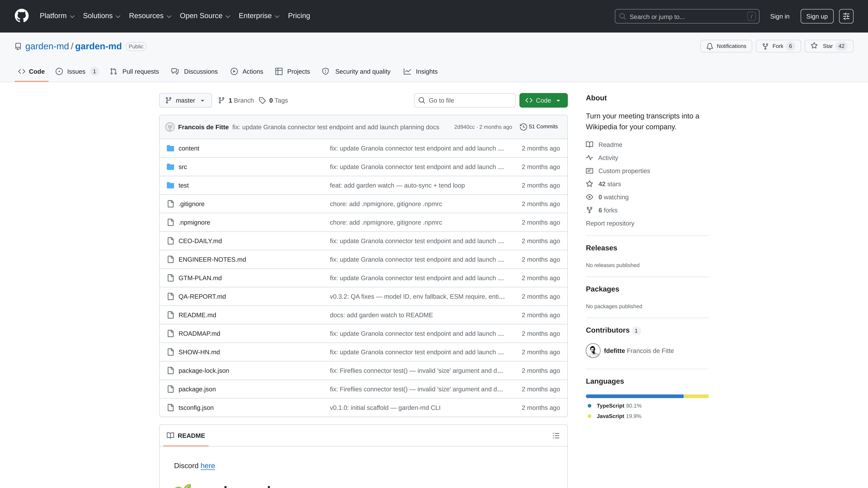Open the test folder icon
Screen dimensions: 868x488
(170, 185)
